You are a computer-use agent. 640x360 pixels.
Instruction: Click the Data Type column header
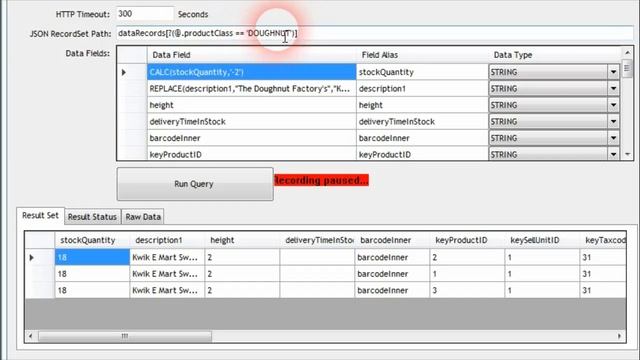554,55
